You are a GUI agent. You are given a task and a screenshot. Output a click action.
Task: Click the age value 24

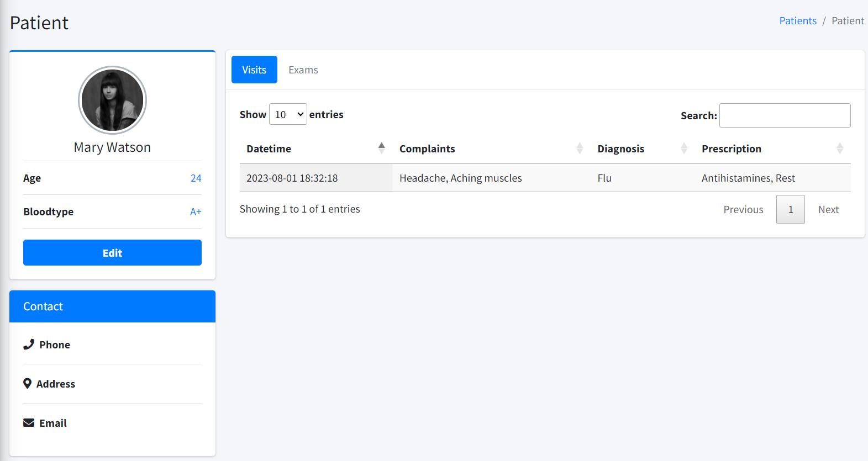(196, 178)
